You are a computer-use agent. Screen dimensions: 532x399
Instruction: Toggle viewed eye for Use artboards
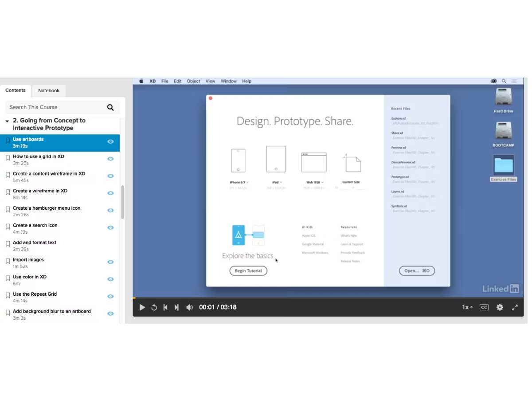(110, 141)
